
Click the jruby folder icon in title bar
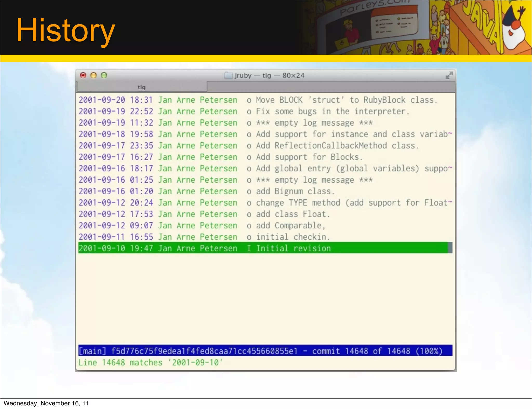(x=228, y=76)
